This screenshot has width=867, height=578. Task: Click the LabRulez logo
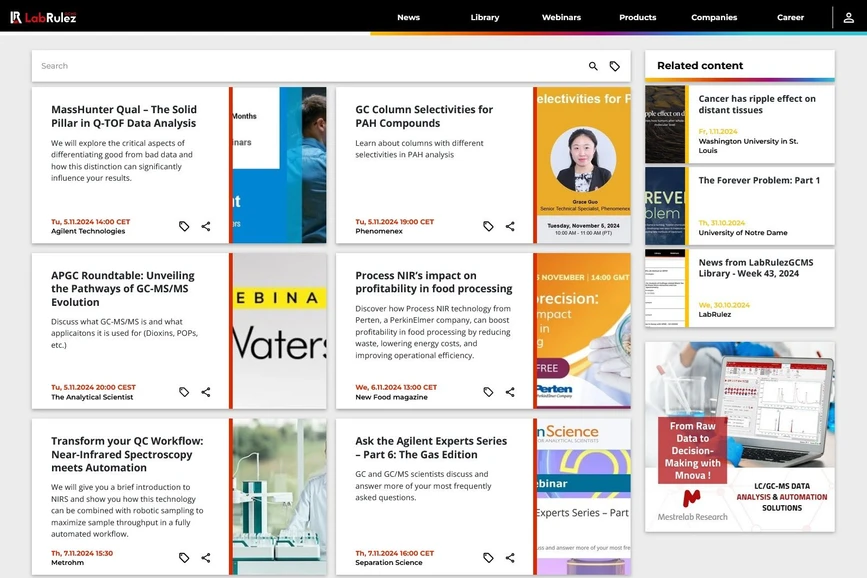43,17
